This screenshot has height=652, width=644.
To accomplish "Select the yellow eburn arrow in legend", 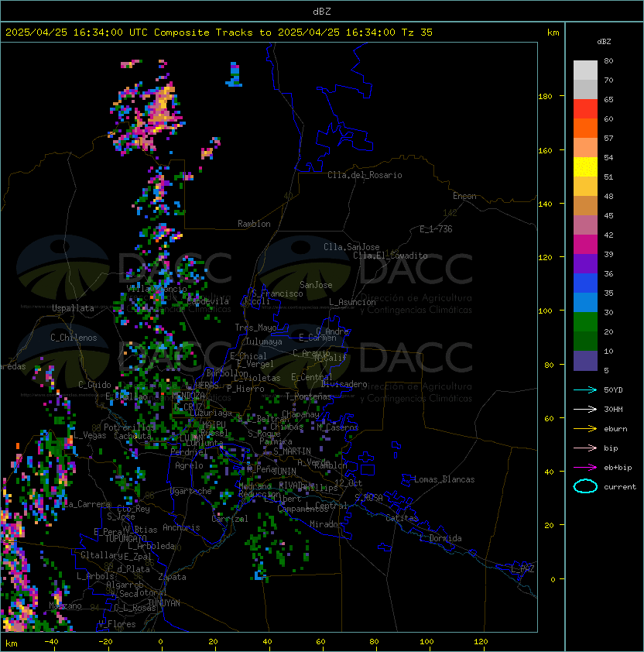I will [585, 429].
